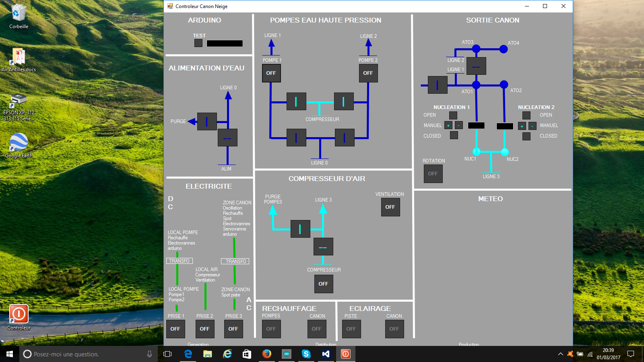Open Corbeille desktop icon
Viewport: 644px width, 362px height.
click(19, 16)
